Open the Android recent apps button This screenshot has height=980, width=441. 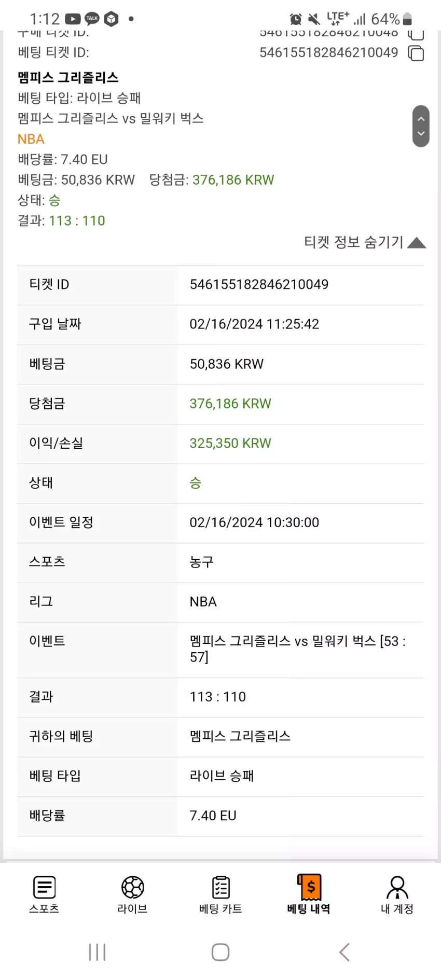click(97, 952)
